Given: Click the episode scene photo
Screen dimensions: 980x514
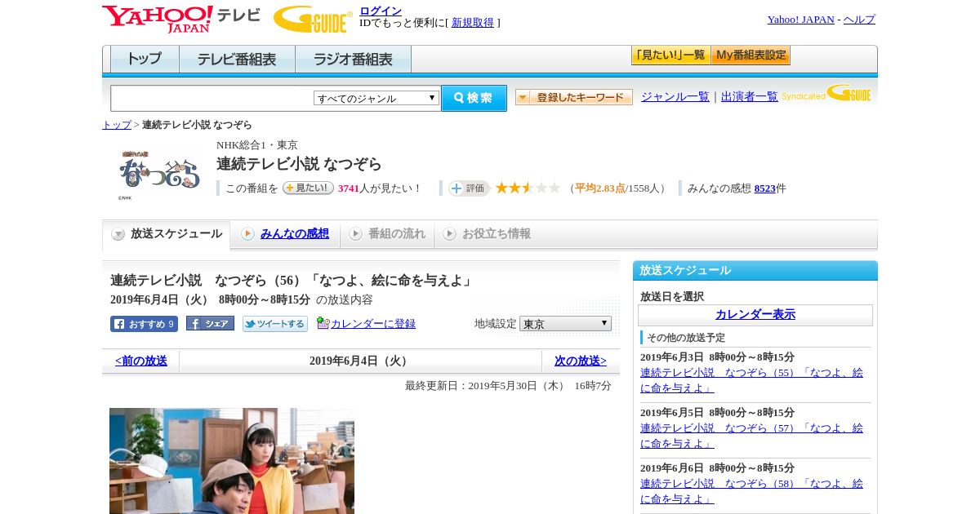Looking at the screenshot, I should click(232, 461).
